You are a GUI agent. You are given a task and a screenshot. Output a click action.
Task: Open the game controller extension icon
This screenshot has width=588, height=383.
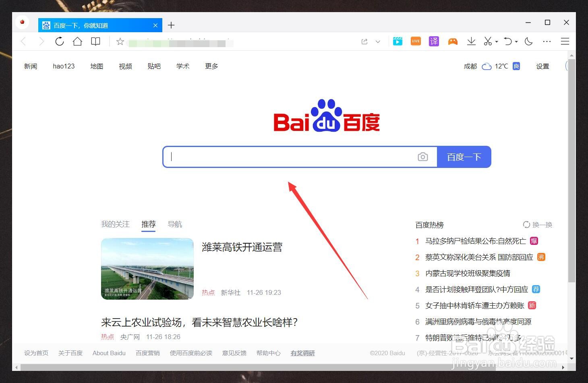(x=453, y=41)
